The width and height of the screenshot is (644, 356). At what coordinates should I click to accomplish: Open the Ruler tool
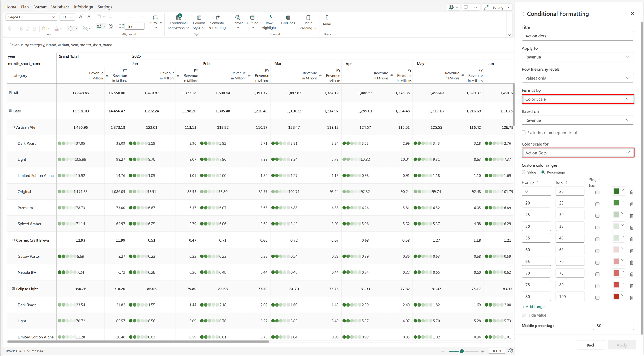pos(327,20)
